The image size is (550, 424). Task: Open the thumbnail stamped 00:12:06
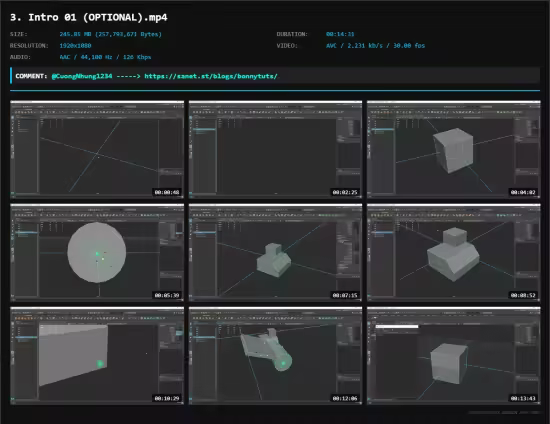[x=275, y=356]
